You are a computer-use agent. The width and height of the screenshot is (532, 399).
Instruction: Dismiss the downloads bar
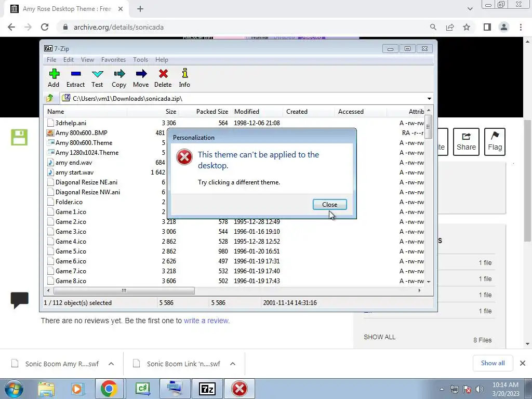tap(523, 363)
